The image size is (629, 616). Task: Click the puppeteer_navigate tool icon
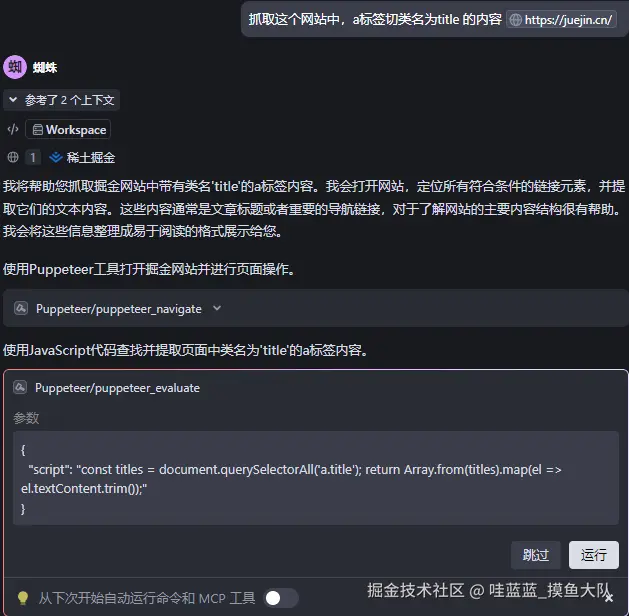coord(21,308)
